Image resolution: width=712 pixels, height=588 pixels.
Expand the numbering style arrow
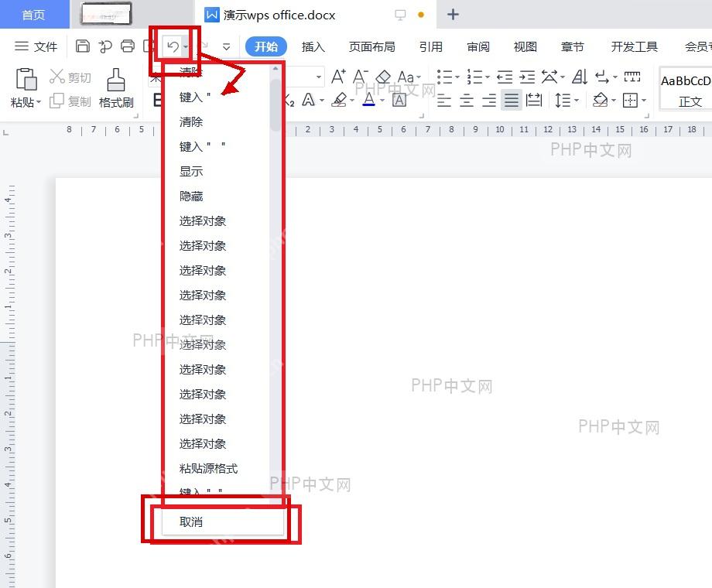click(488, 77)
